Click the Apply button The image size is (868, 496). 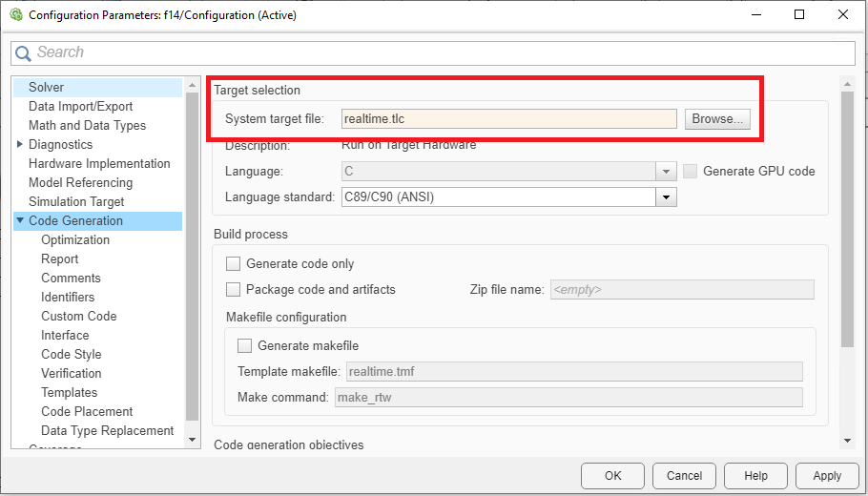coord(827,475)
